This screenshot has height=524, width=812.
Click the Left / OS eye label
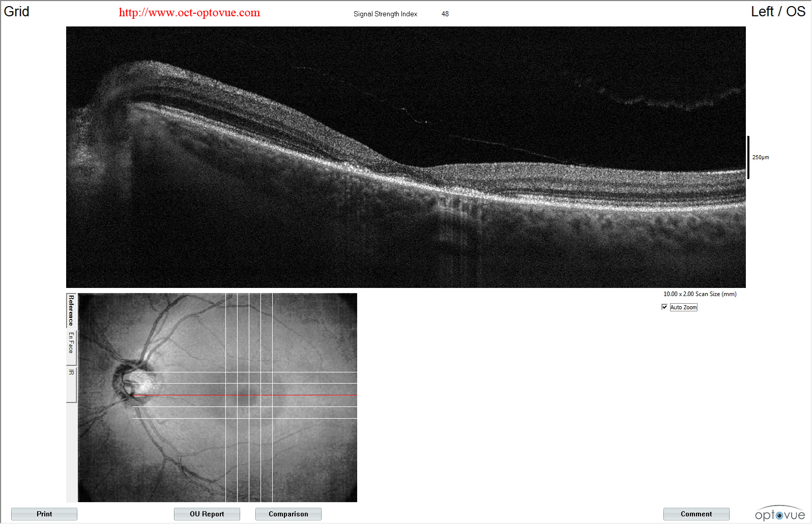(x=778, y=12)
